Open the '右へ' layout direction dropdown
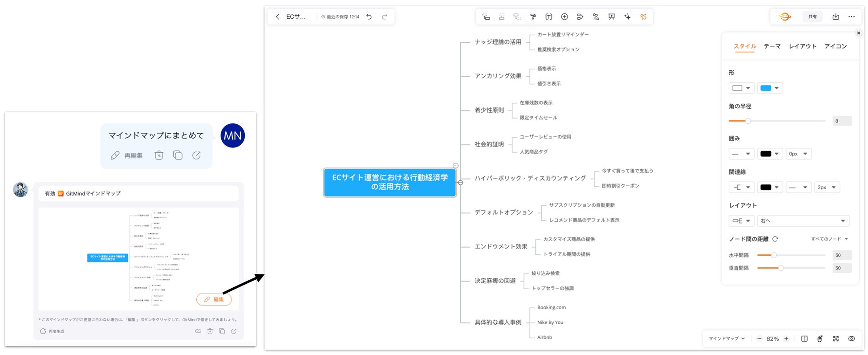The image size is (868, 355). [803, 221]
